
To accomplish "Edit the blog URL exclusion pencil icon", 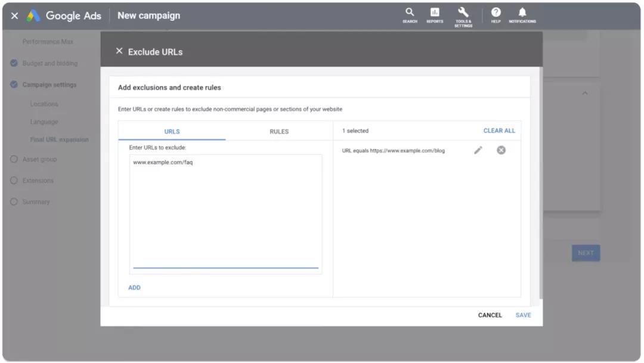I will [478, 150].
